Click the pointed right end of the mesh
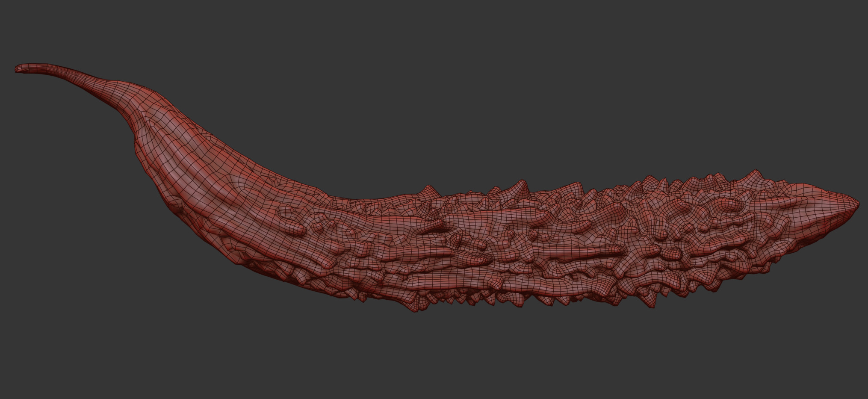The width and height of the screenshot is (868, 399). point(853,205)
